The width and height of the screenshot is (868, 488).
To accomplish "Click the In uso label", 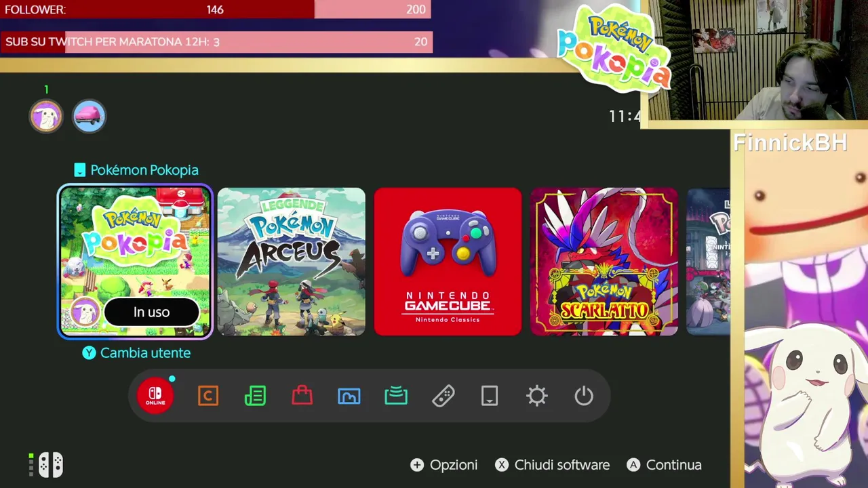I will 151,312.
